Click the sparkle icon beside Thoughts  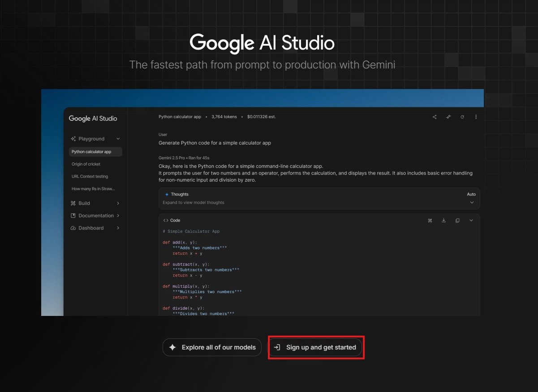click(167, 195)
